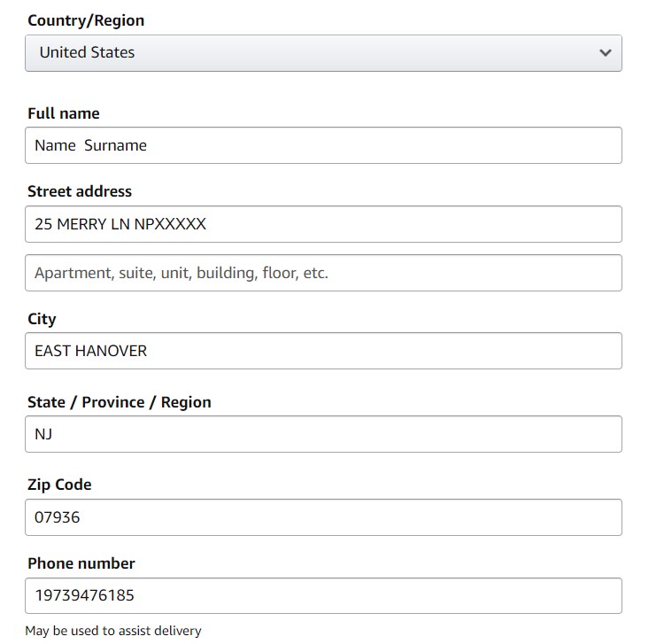Viewport: 664px width, 644px height.
Task: Click the Full name label
Action: 64,113
